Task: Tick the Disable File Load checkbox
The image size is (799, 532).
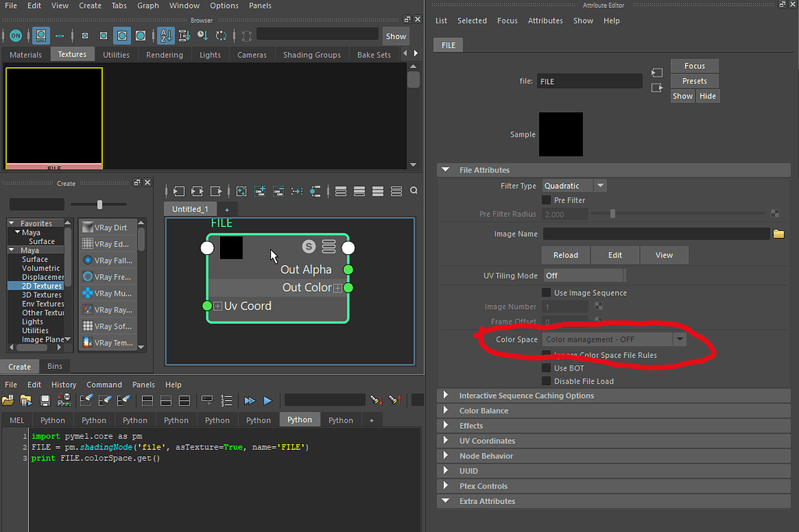Action: 546,381
